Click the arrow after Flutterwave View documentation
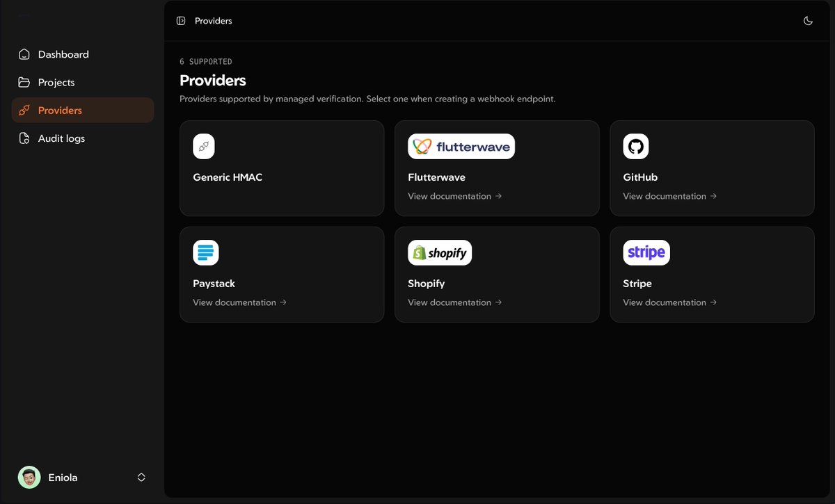835x504 pixels. pos(498,196)
